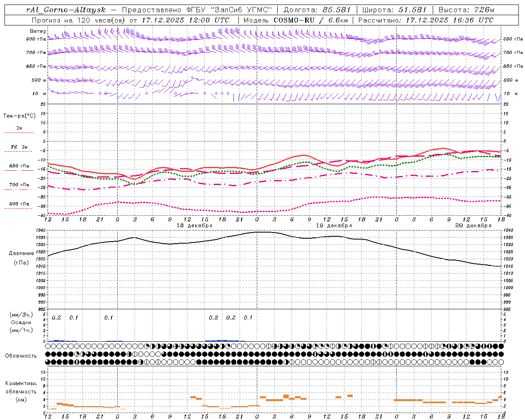
Task: Select 985 on the right pressure axis
Action: click(507, 309)
